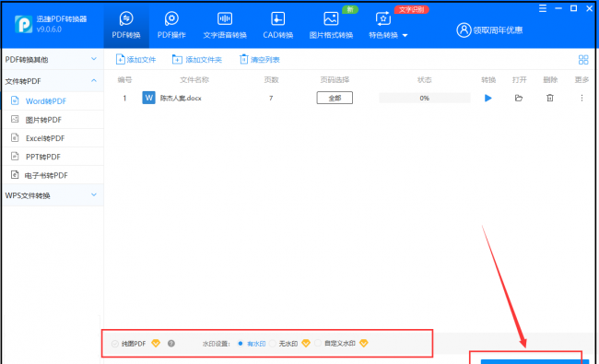Click the page count 7 cell

271,99
